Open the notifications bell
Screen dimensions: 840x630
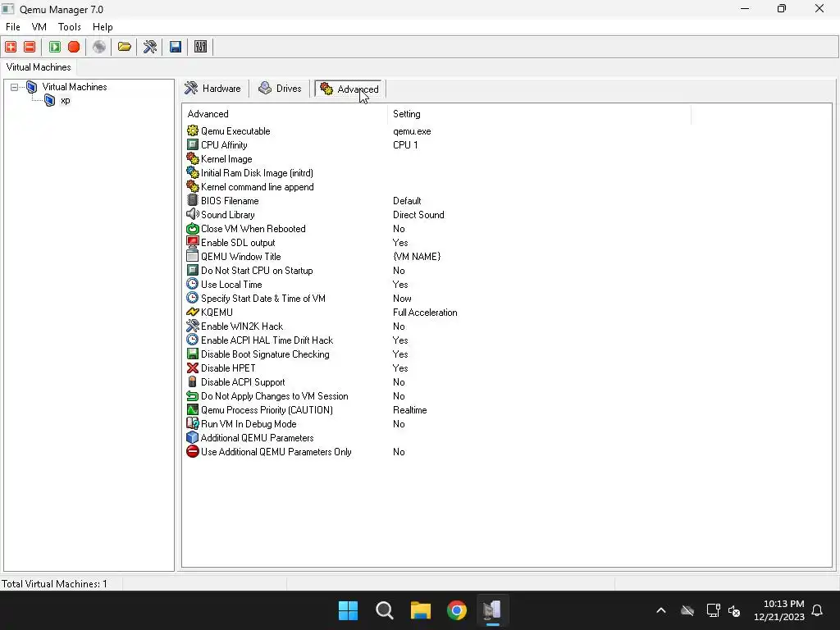click(817, 610)
